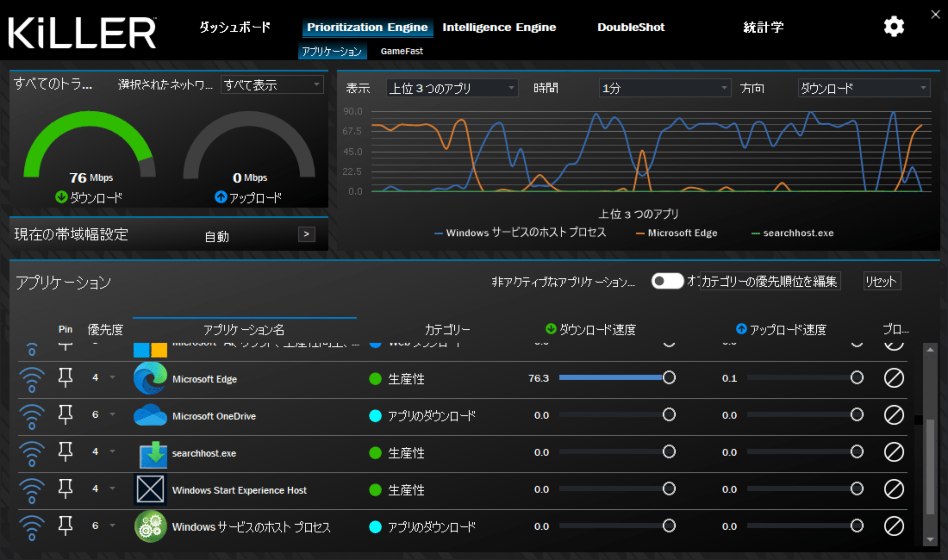This screenshot has width=948, height=560.
Task: Pin the Microsoft Edge application
Action: 65,378
